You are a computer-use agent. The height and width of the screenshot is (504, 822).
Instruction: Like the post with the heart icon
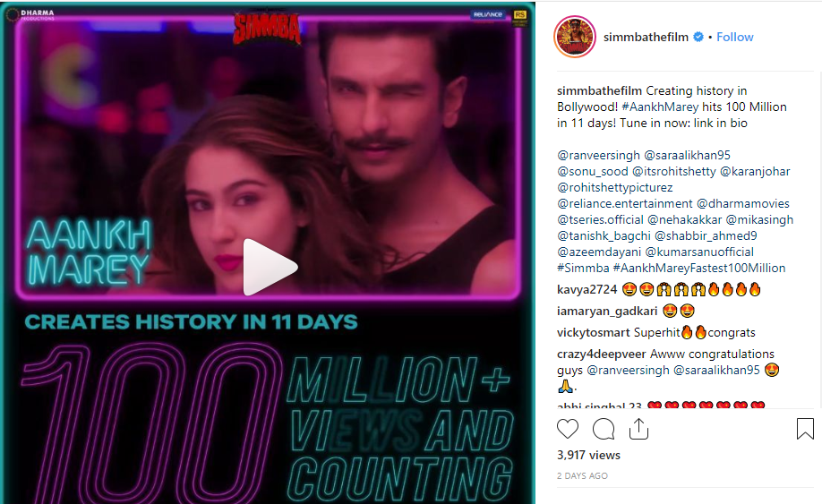(567, 429)
